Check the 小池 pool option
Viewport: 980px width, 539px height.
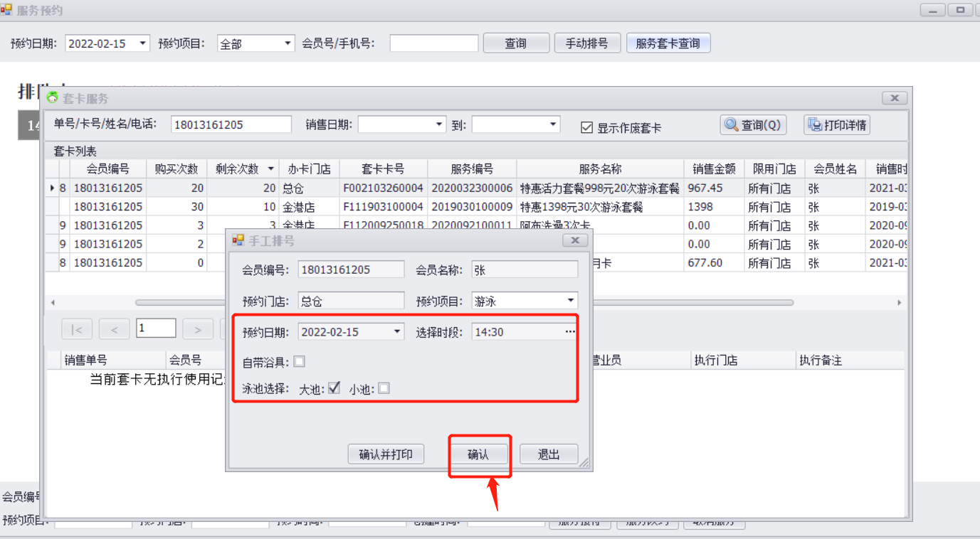(384, 388)
